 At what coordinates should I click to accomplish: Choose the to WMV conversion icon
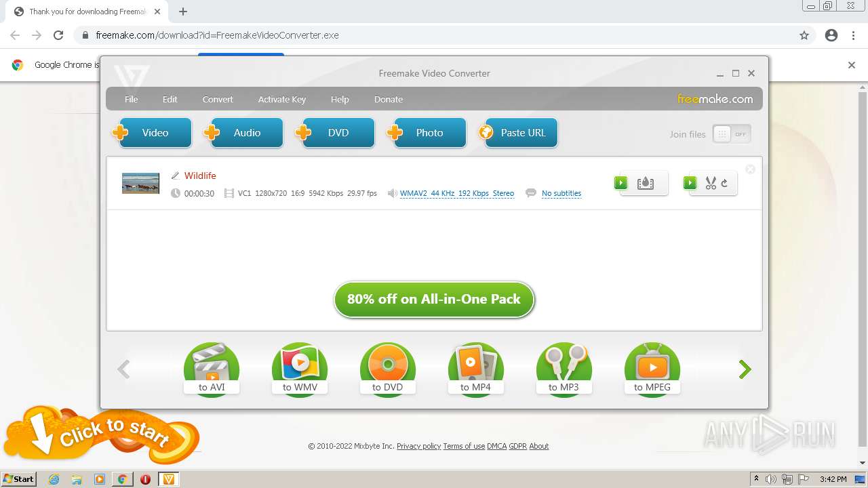pos(300,369)
